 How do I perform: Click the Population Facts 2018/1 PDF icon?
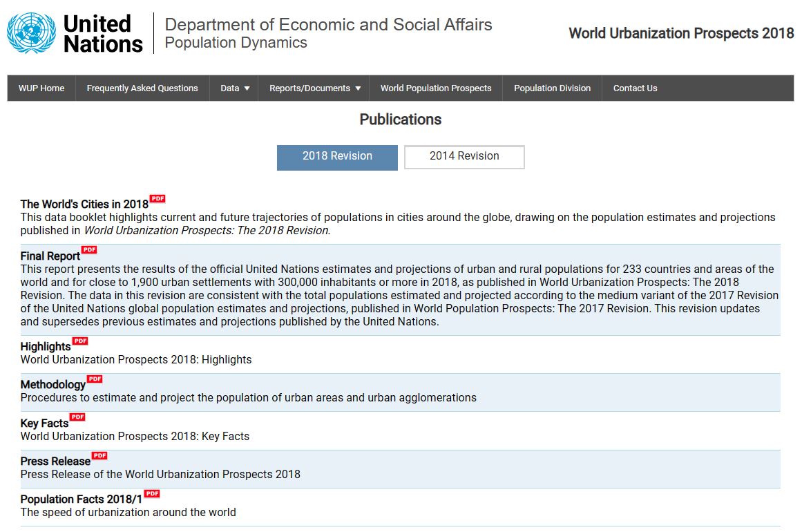(152, 494)
